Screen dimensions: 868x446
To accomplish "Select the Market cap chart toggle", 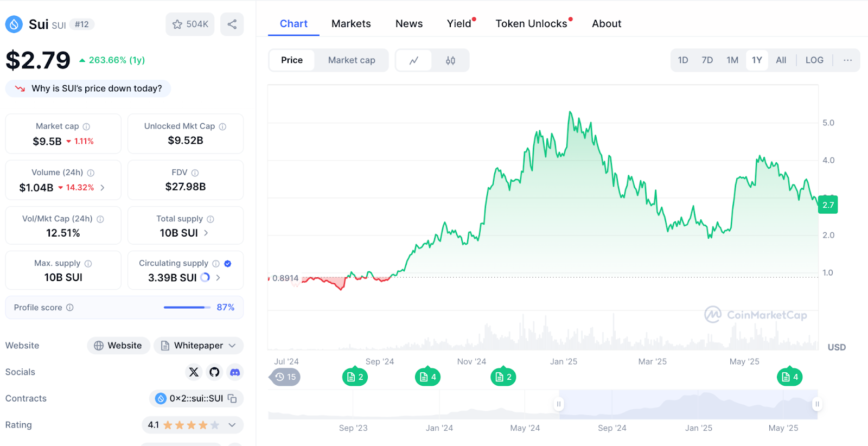I will click(x=352, y=60).
